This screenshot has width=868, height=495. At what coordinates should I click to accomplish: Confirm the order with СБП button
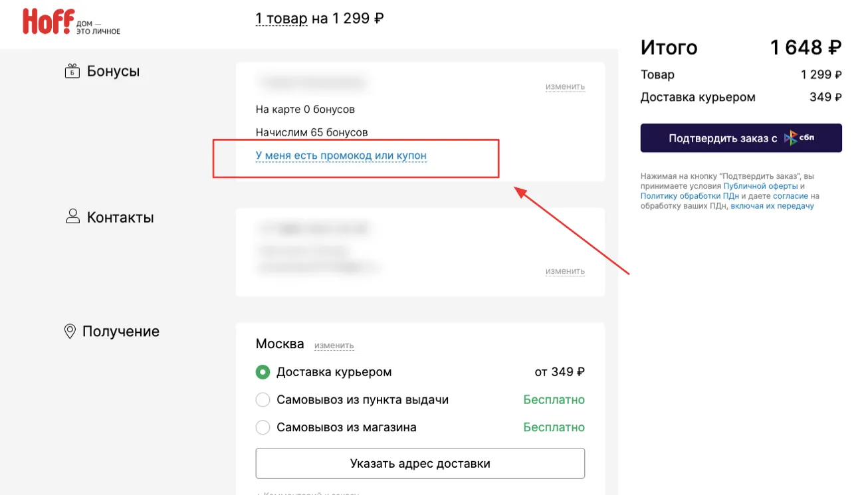[x=741, y=138]
